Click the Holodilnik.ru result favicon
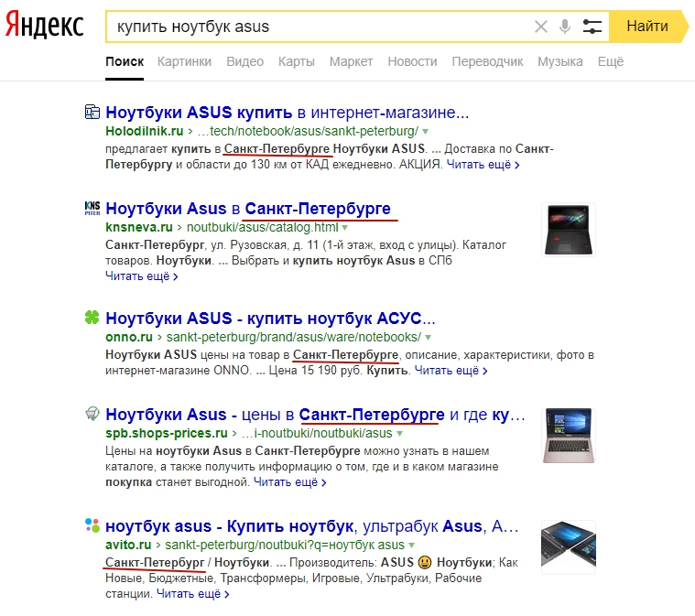The width and height of the screenshot is (695, 616). point(92,112)
